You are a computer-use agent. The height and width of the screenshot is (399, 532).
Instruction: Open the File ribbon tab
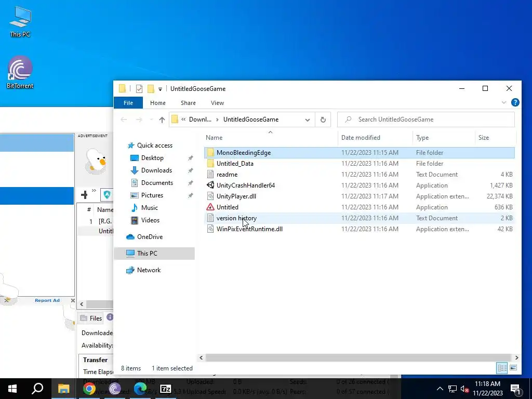click(x=128, y=103)
